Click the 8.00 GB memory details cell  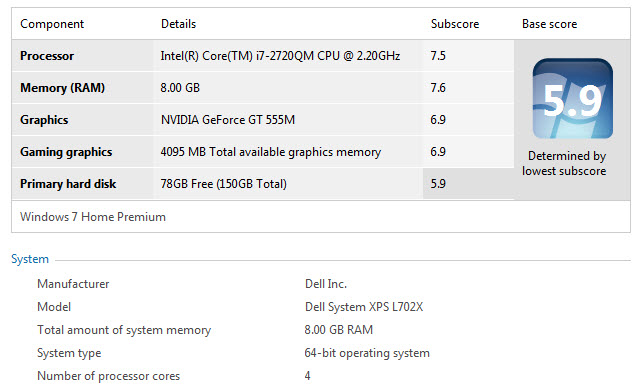click(x=180, y=88)
